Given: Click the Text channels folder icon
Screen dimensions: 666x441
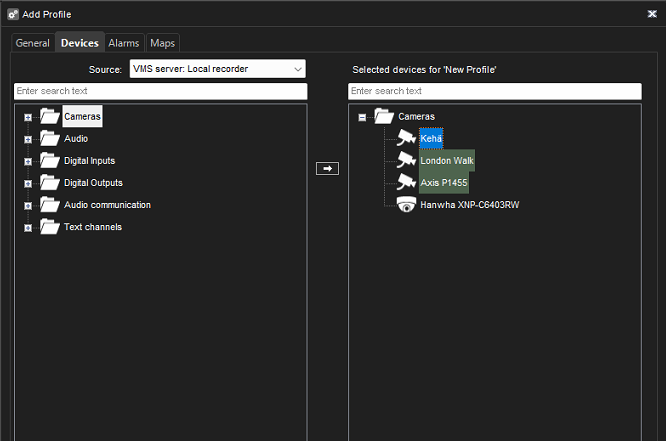Looking at the screenshot, I should pyautogui.click(x=50, y=226).
